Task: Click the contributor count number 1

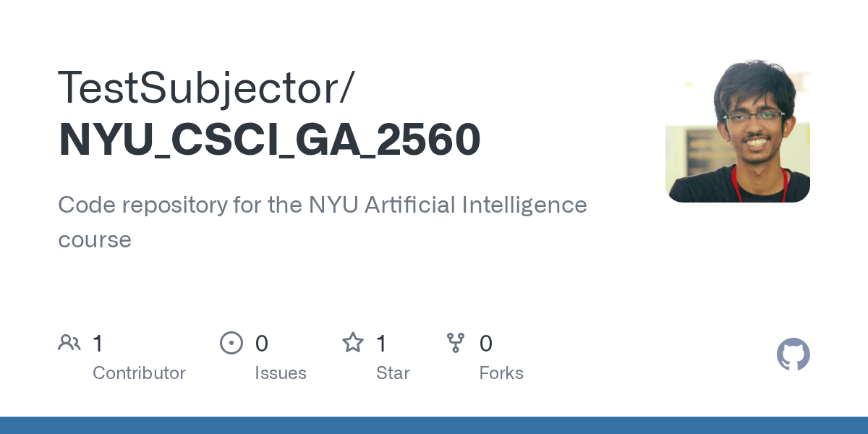Action: pos(98,344)
